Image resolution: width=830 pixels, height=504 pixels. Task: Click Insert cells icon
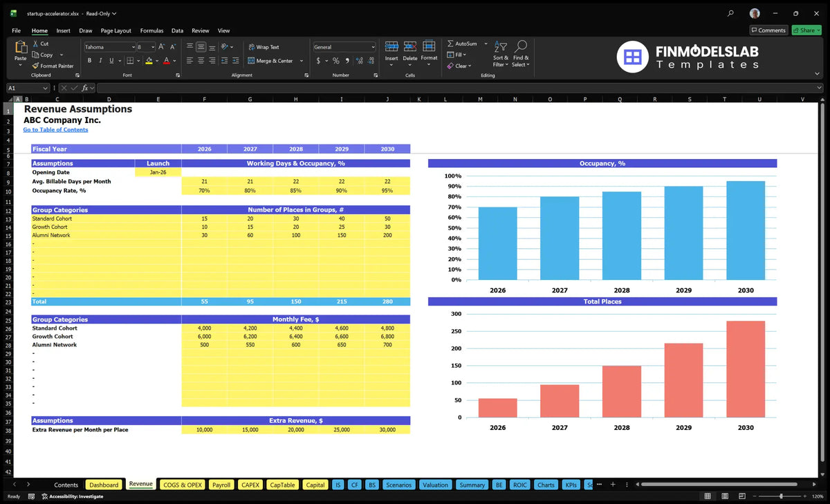click(391, 46)
